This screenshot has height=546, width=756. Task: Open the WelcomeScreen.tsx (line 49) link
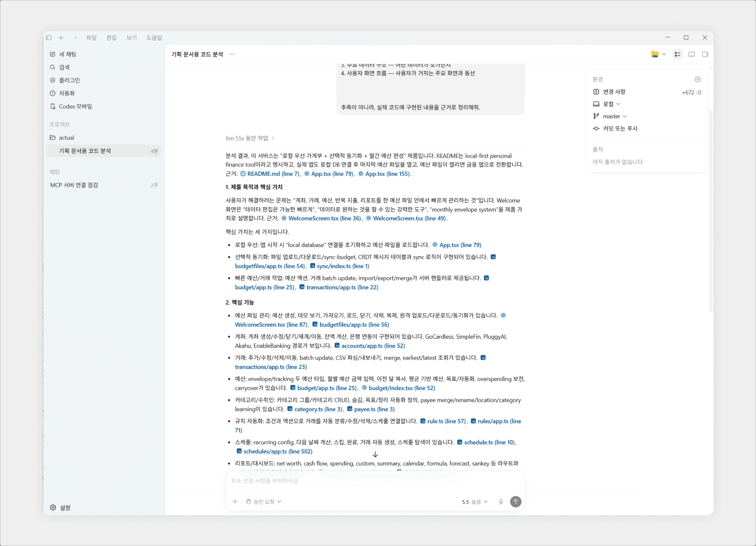click(x=406, y=218)
